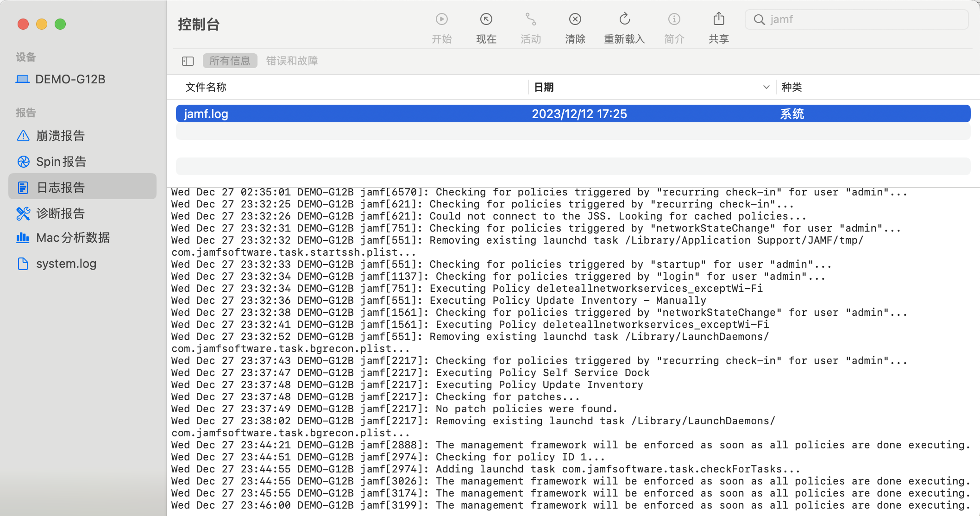Open 诊断报告 in sidebar

tap(82, 214)
